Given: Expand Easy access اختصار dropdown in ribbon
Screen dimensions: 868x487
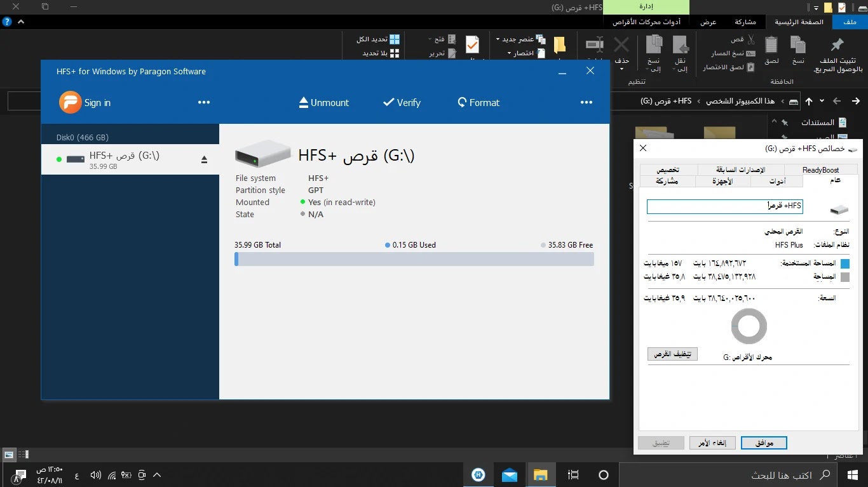Looking at the screenshot, I should coord(526,53).
